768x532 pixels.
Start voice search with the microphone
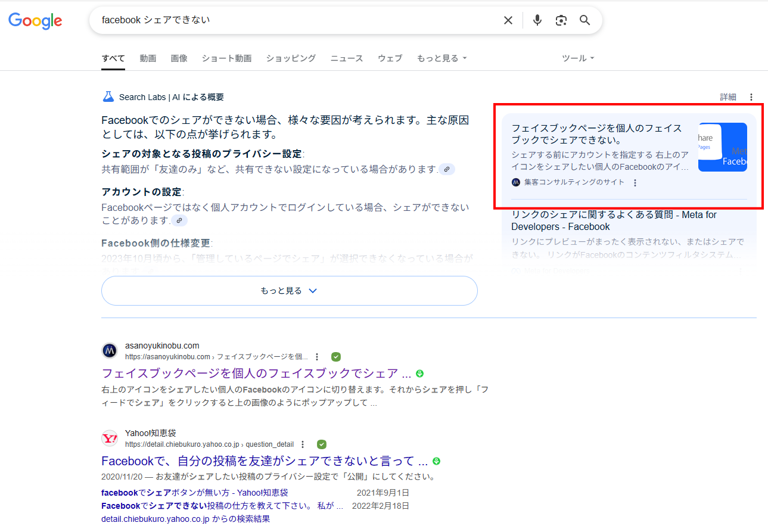point(537,20)
